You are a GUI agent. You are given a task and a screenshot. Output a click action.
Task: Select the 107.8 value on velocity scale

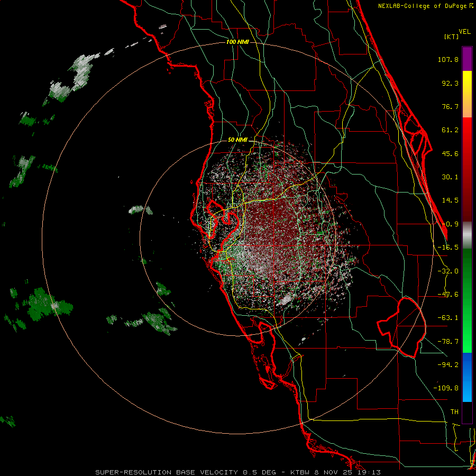[448, 59]
